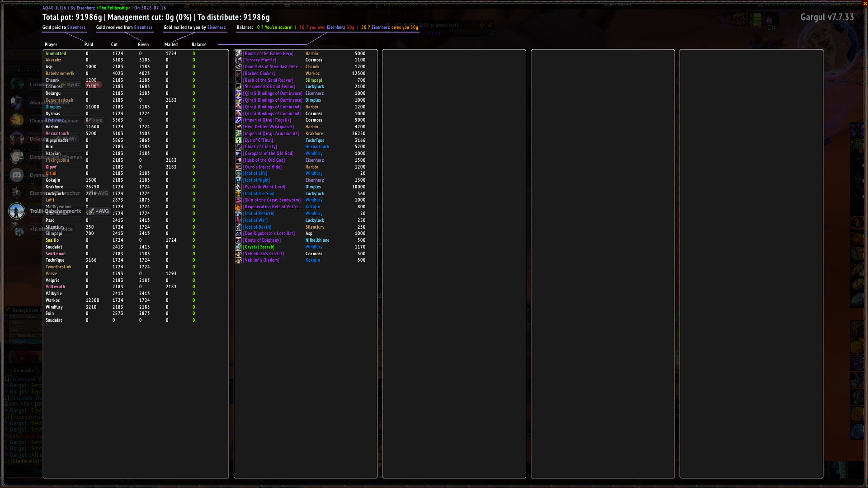Viewport: 868px width, 488px height.
Task: Click the Crystal Scarab item icon
Action: [x=238, y=247]
